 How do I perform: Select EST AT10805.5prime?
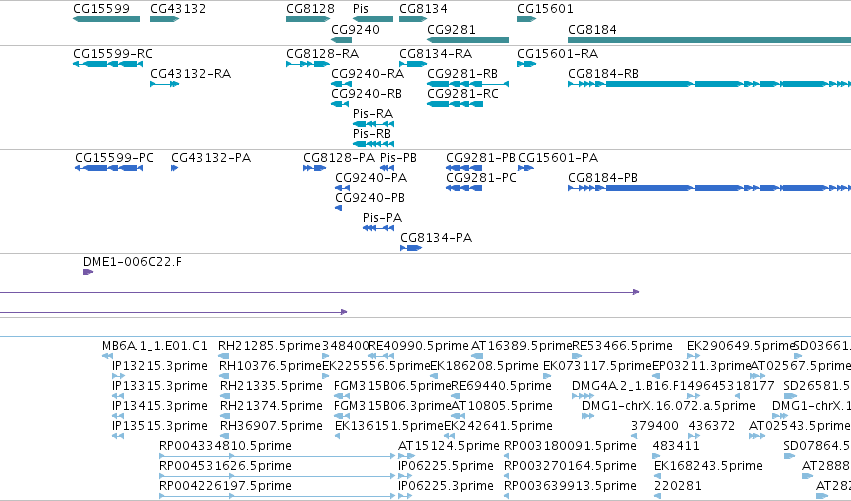pyautogui.click(x=458, y=416)
